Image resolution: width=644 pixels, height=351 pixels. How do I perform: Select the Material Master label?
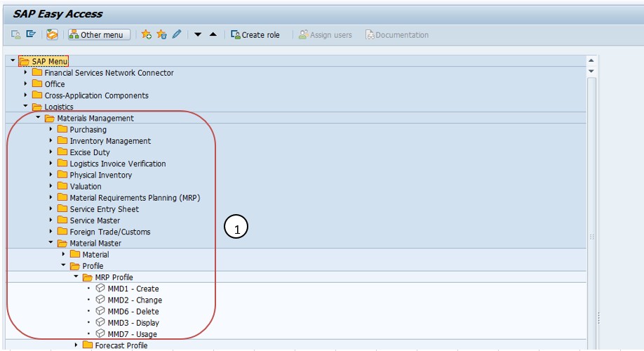tap(95, 244)
